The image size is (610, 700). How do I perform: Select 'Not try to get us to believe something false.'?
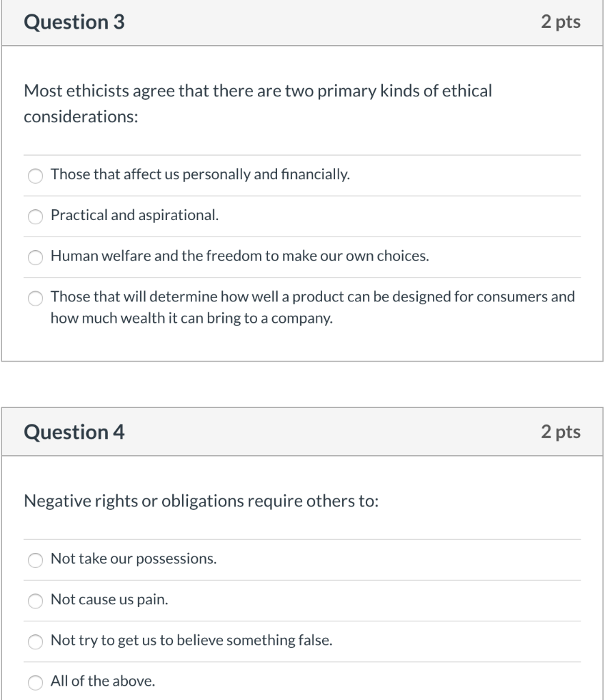(36, 642)
